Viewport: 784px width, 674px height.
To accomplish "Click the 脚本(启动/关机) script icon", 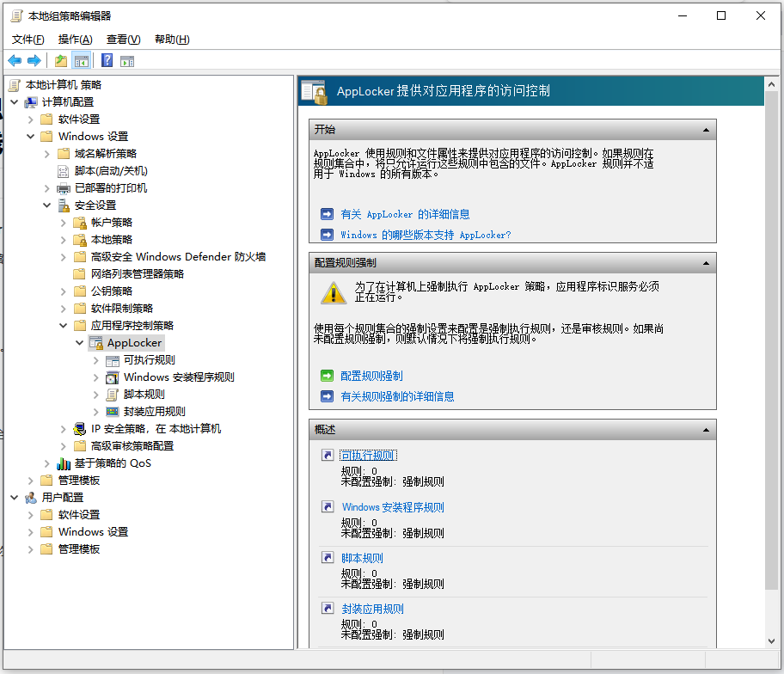I will pos(64,171).
